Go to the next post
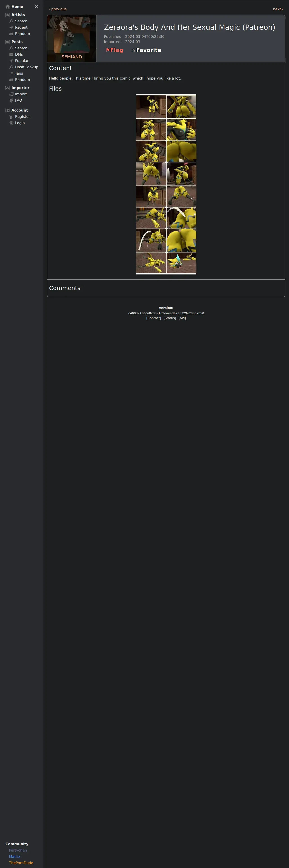The height and width of the screenshot is (868, 289). [x=278, y=9]
